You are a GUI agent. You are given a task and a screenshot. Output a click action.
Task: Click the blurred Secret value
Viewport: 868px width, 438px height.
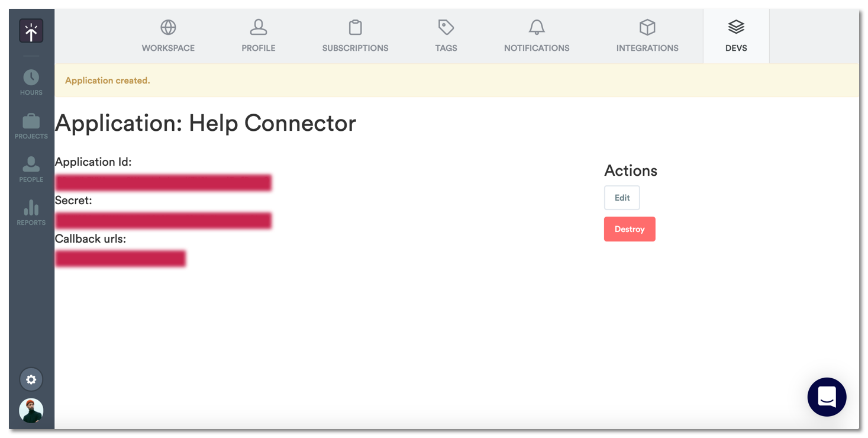163,221
